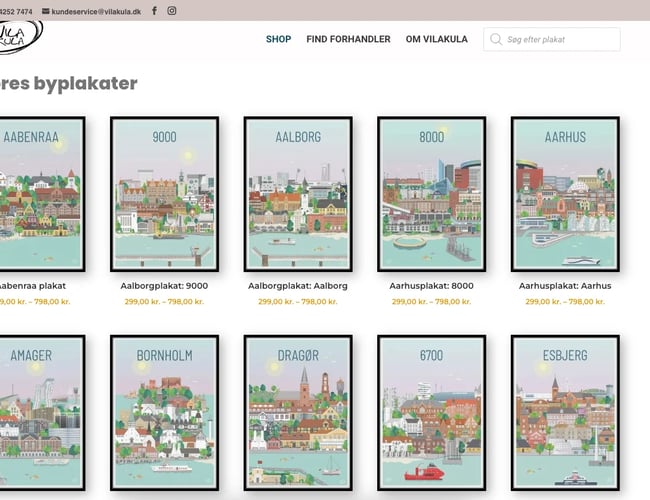Open the 8000 poster thumbnail

tap(432, 194)
